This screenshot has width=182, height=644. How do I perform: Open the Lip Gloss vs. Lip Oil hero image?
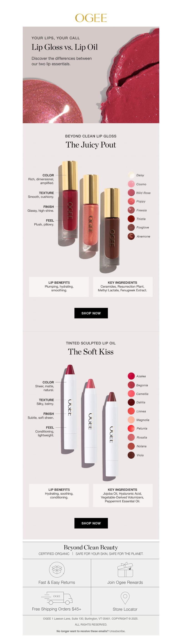click(91, 75)
